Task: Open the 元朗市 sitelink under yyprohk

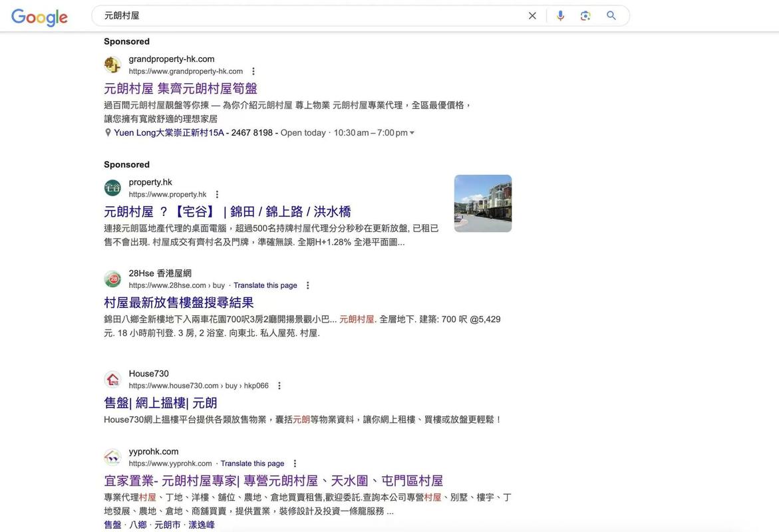Action: pyautogui.click(x=168, y=525)
